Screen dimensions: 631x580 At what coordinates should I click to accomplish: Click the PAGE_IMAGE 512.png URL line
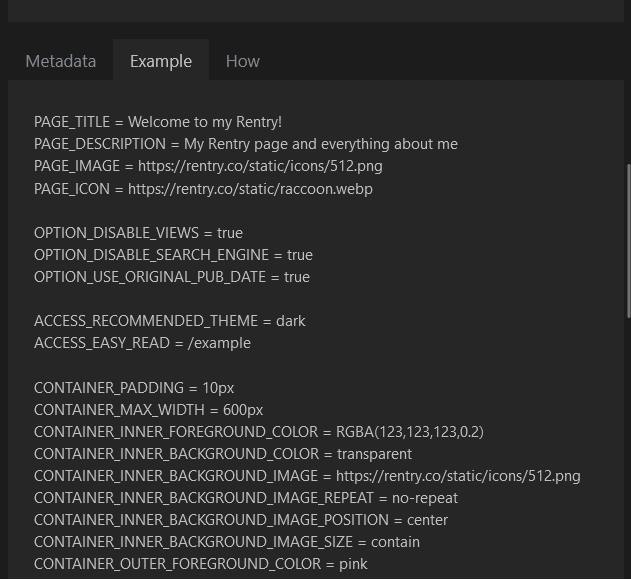(208, 166)
